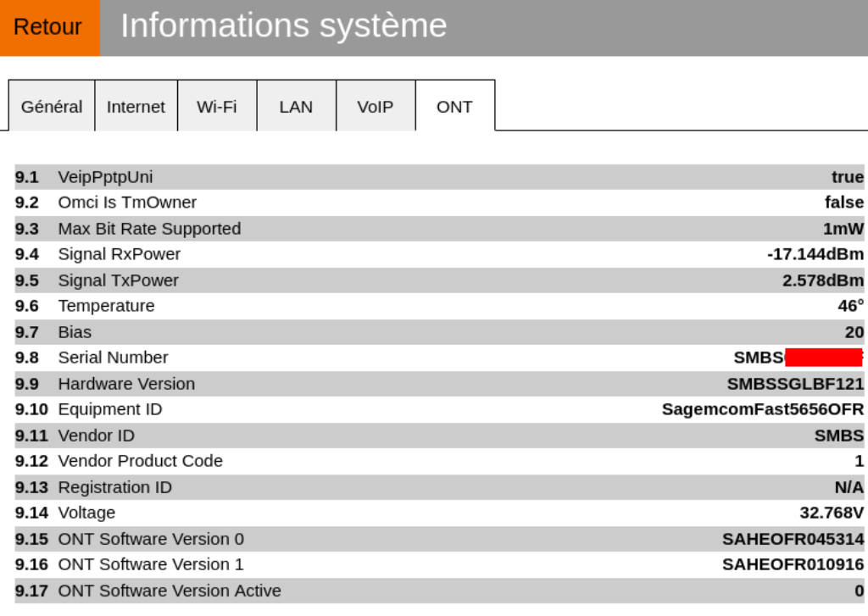868x616 pixels.
Task: Open the LAN tab
Action: point(296,106)
